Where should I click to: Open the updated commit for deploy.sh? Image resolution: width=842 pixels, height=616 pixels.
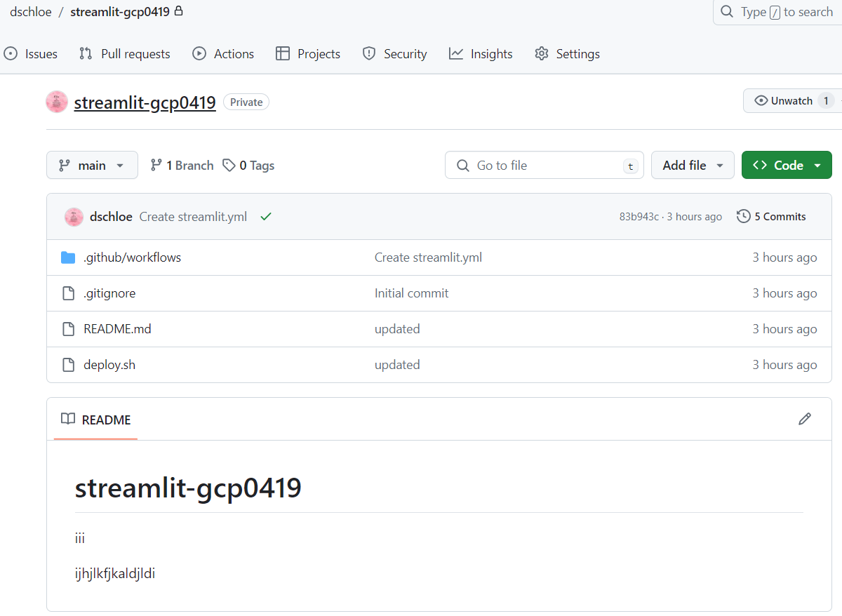click(397, 365)
